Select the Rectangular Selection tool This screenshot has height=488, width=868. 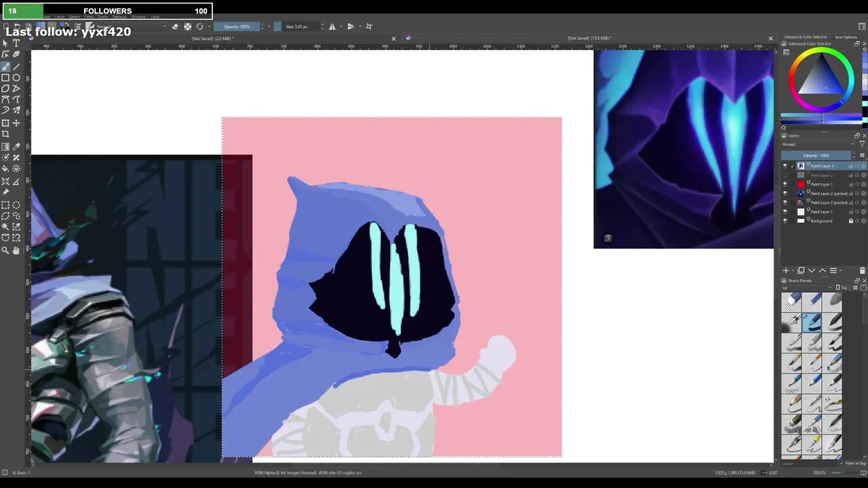coord(5,205)
